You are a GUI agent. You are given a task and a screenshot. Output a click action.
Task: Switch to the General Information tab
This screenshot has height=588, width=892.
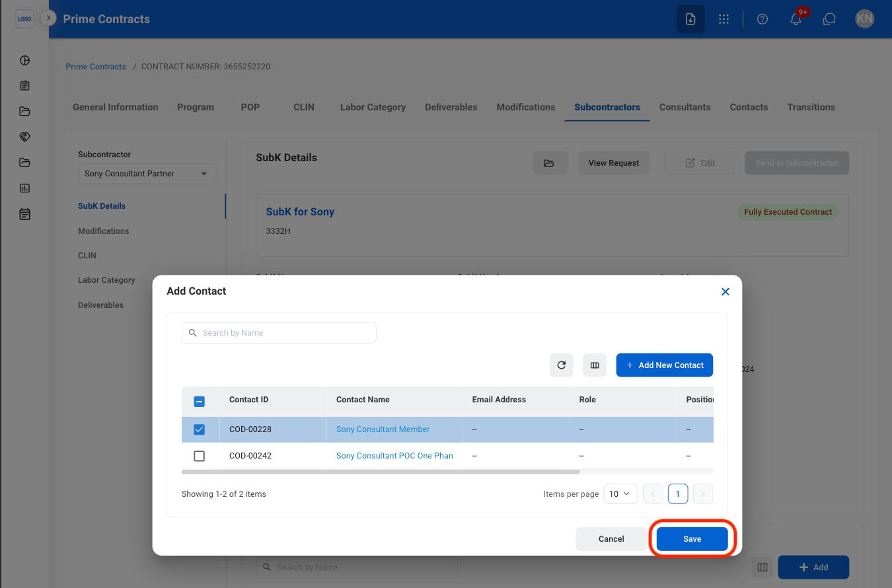point(116,107)
